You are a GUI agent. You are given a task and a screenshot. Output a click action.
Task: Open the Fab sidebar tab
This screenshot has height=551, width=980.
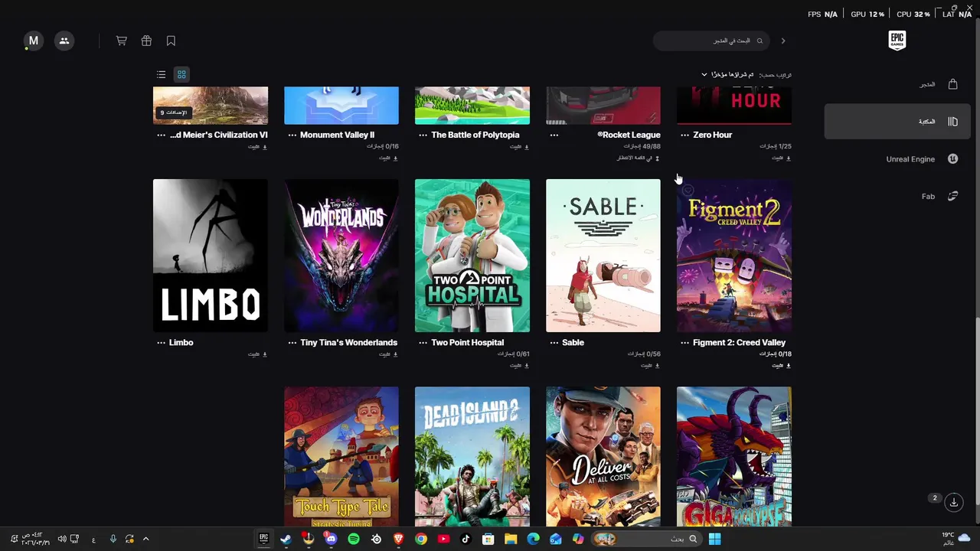tap(897, 197)
